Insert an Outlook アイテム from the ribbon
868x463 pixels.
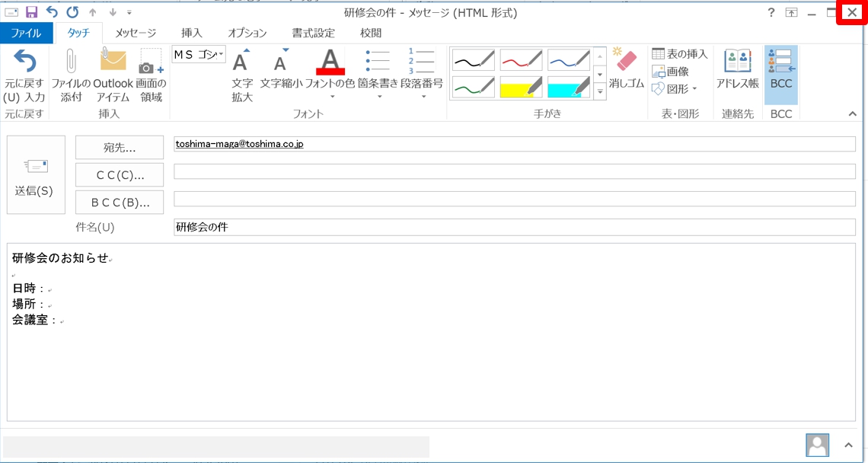tap(113, 62)
